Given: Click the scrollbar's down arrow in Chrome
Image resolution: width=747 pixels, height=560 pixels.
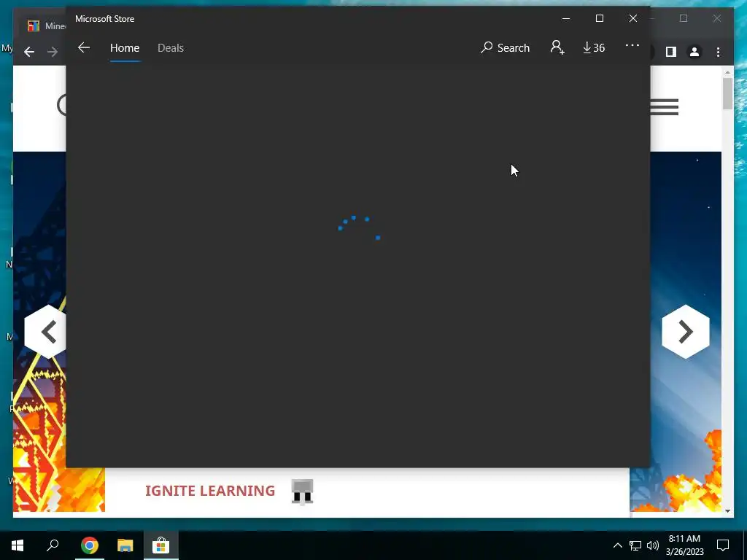Looking at the screenshot, I should (727, 511).
